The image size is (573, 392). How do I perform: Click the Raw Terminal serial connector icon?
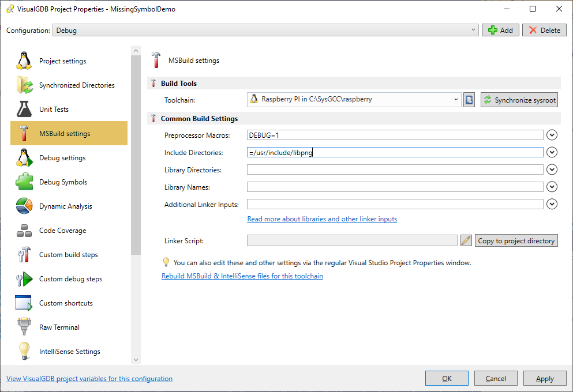pyautogui.click(x=24, y=327)
